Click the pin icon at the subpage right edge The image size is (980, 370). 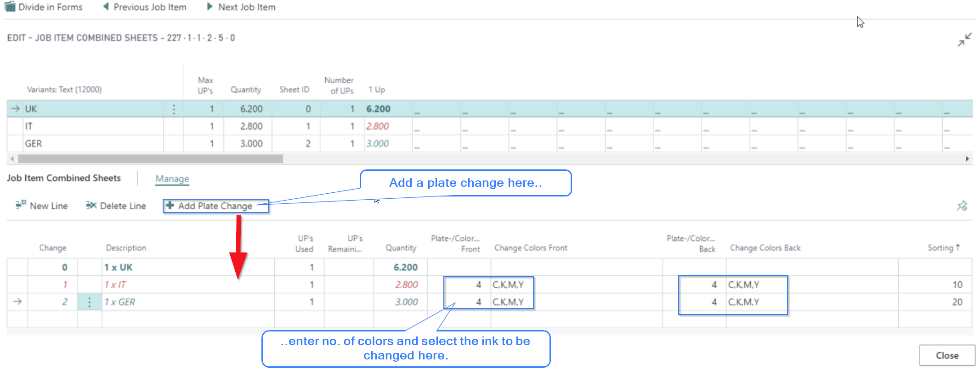(962, 206)
